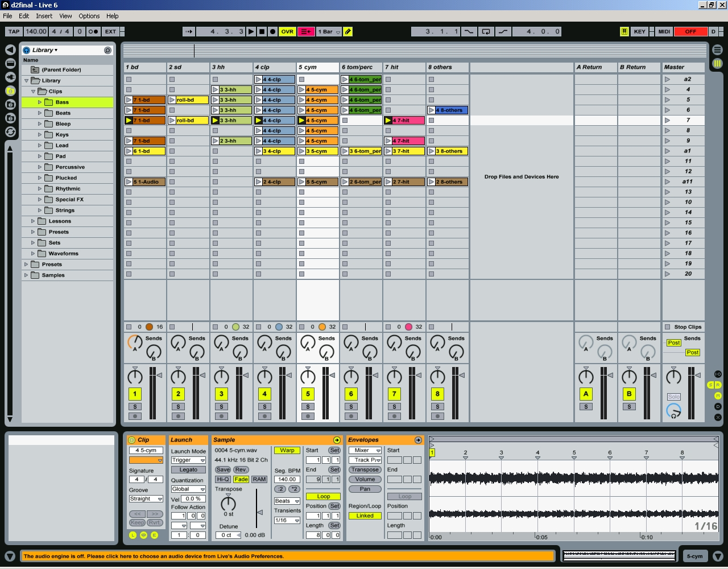Launch master scene a11

tap(667, 182)
